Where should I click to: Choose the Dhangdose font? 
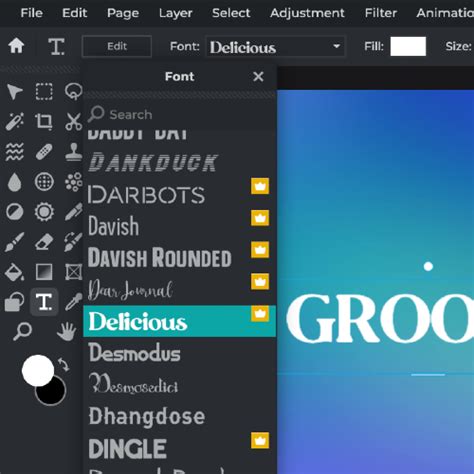[179, 417]
